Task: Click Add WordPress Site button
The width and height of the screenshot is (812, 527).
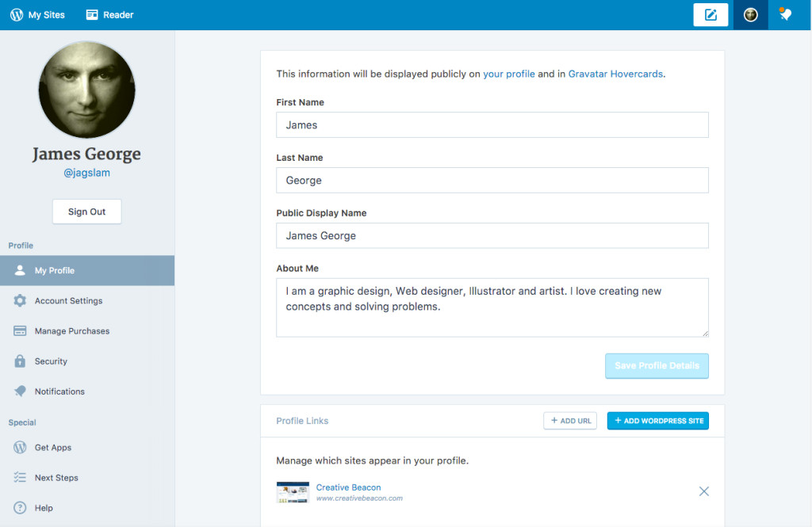Action: click(x=657, y=421)
